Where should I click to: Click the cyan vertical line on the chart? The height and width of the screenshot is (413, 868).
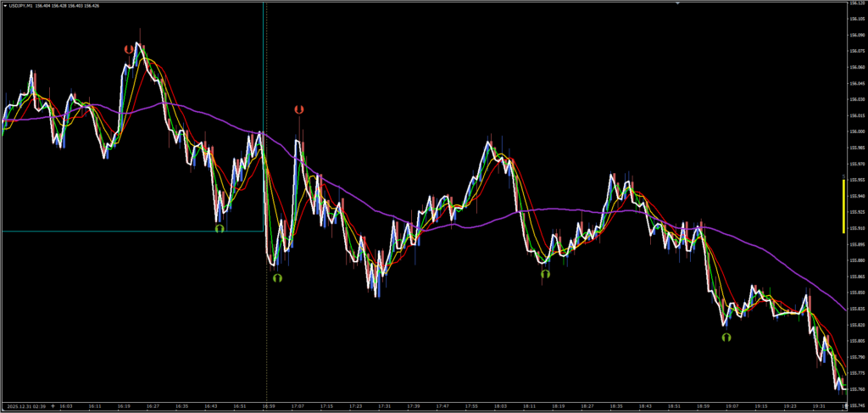(264, 85)
